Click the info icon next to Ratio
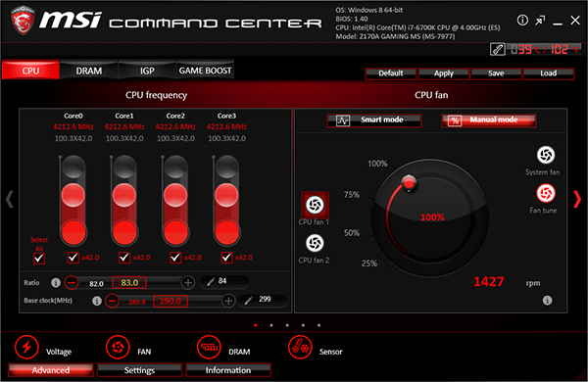 (x=56, y=283)
